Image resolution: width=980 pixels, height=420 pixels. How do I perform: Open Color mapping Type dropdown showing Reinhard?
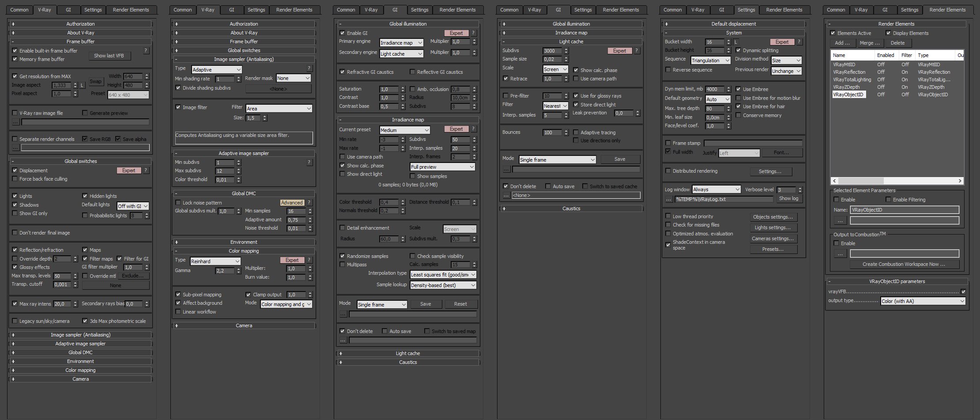pos(215,261)
